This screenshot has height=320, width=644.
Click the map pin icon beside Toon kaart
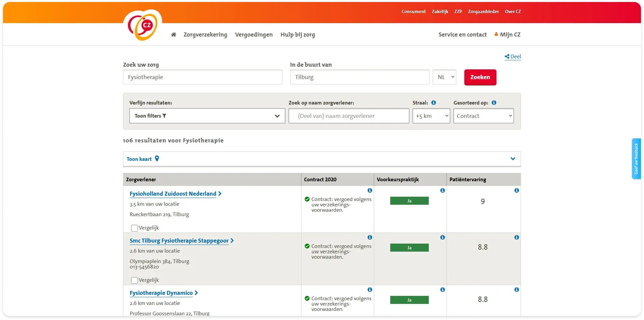click(x=157, y=158)
